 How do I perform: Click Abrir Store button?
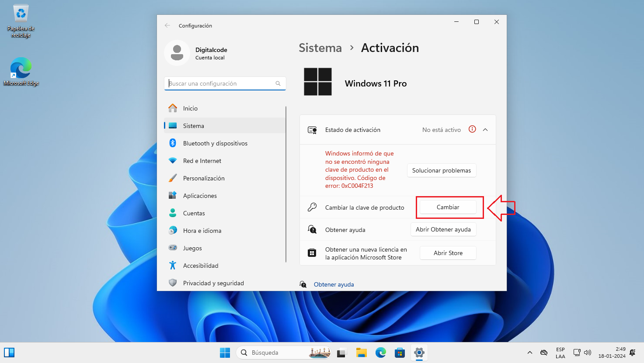pyautogui.click(x=448, y=253)
